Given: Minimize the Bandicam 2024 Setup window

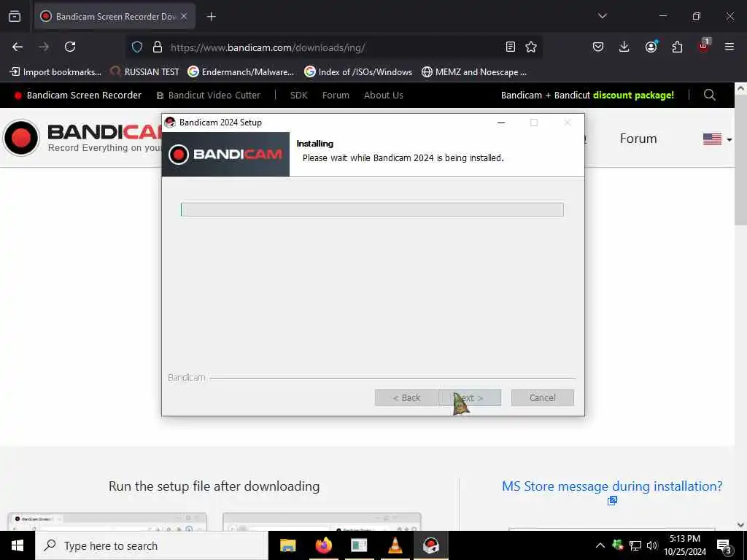Looking at the screenshot, I should [x=500, y=122].
